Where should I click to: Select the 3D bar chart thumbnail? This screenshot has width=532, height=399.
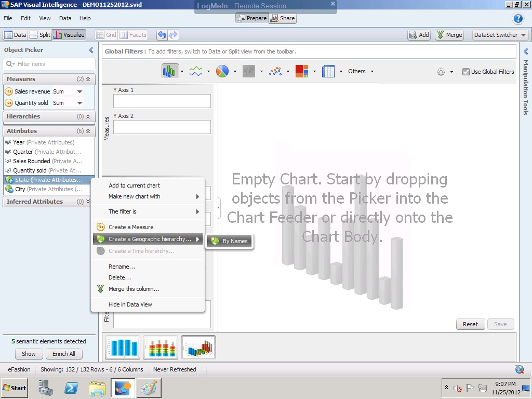click(198, 347)
